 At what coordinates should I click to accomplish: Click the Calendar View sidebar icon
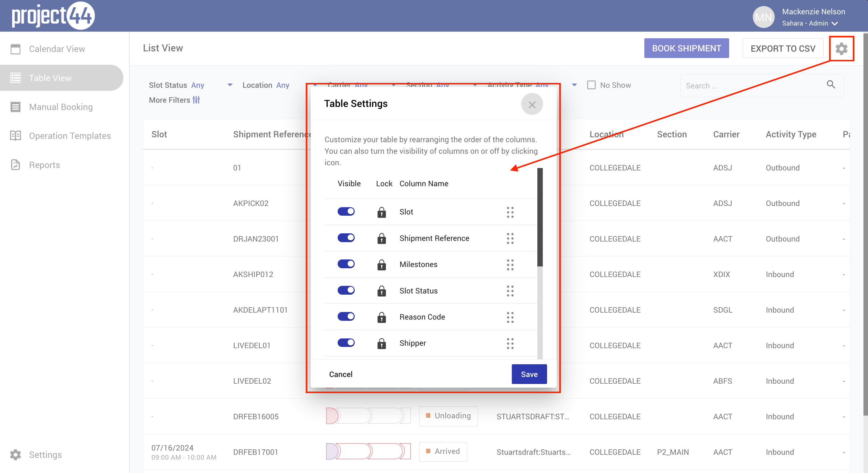15,49
